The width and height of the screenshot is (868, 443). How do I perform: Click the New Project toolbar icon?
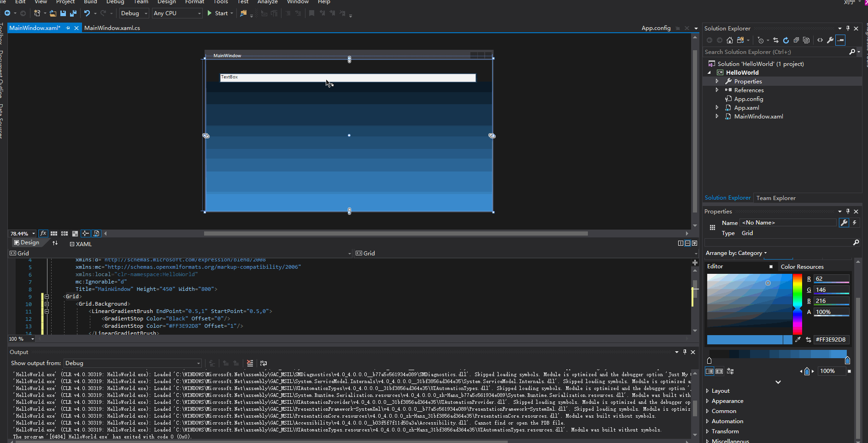coord(37,13)
